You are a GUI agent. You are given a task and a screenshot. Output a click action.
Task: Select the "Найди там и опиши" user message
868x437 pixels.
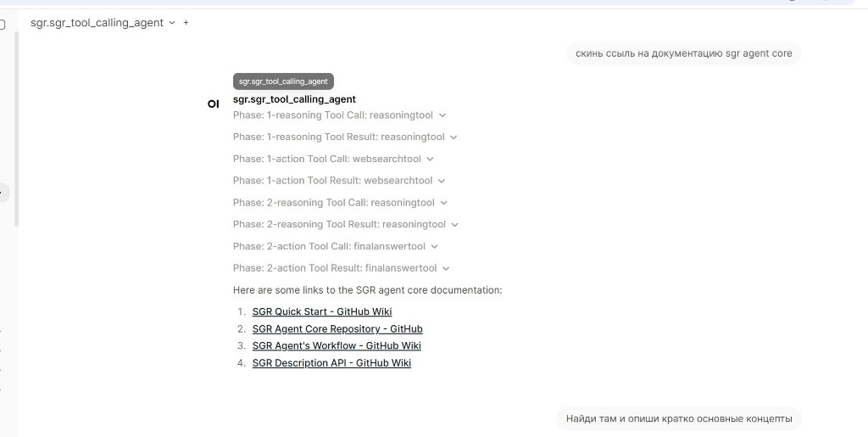pyautogui.click(x=678, y=418)
